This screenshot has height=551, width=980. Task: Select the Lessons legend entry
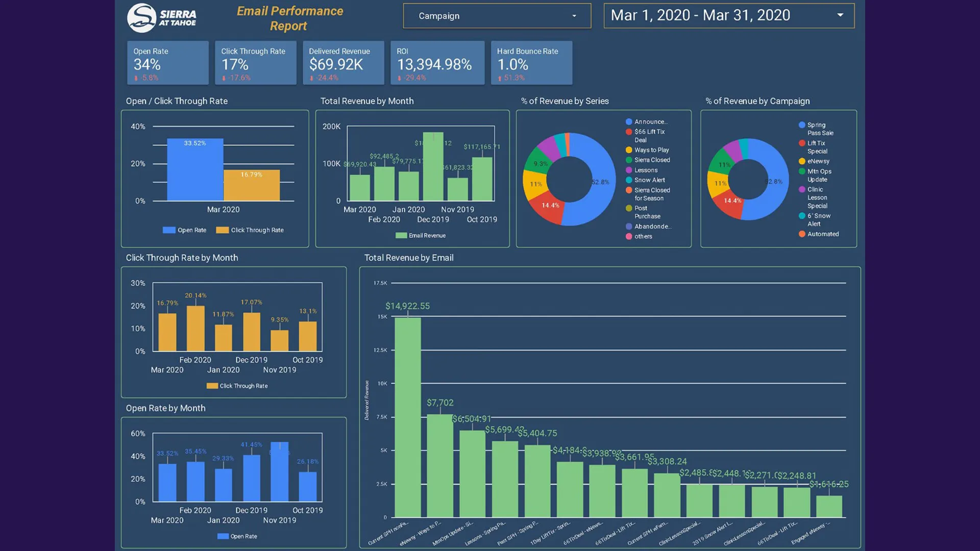pyautogui.click(x=642, y=170)
